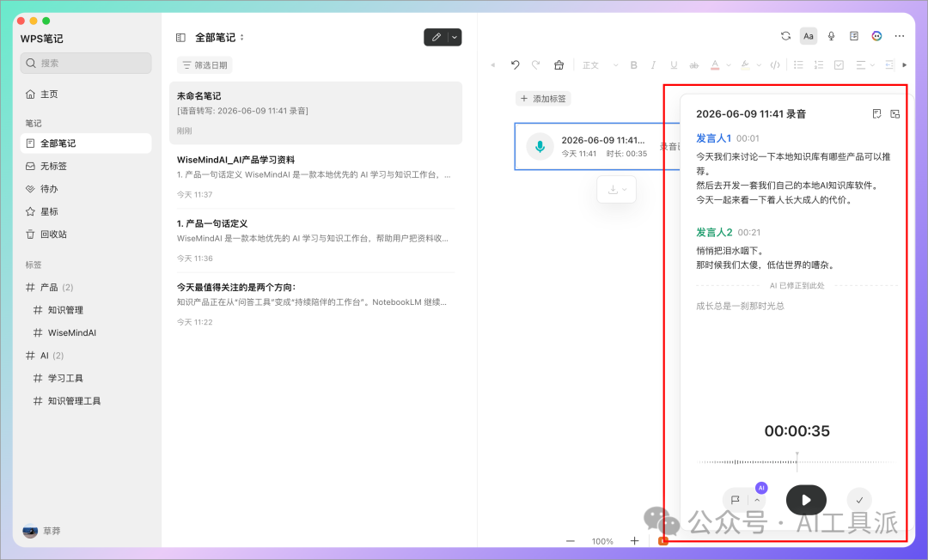Viewport: 928px width, 560px height.
Task: Click the recording card microphone icon
Action: (x=540, y=146)
